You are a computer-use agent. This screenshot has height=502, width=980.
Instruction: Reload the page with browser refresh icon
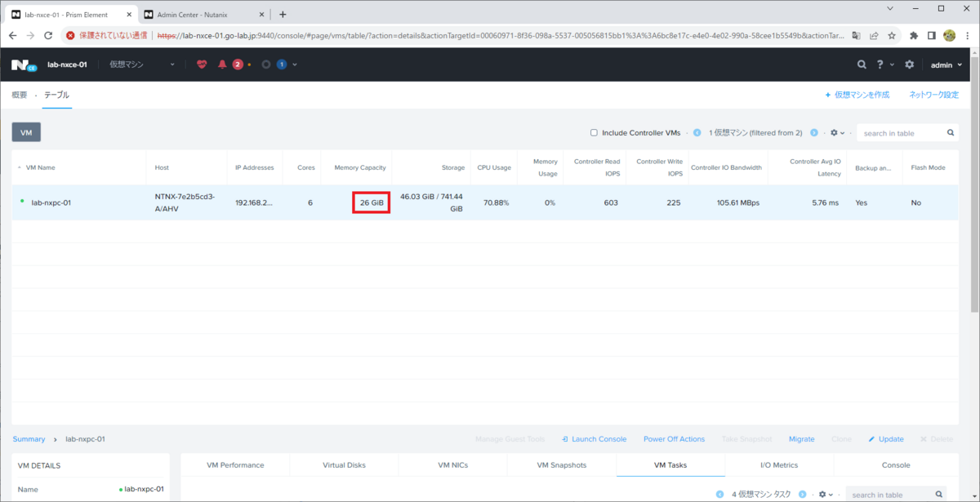click(x=48, y=35)
